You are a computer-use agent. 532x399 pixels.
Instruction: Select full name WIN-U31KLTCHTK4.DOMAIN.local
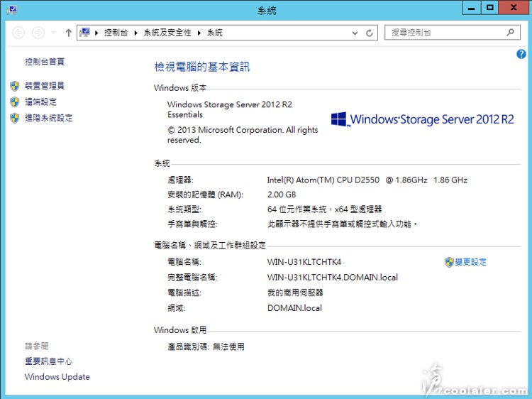pos(333,277)
